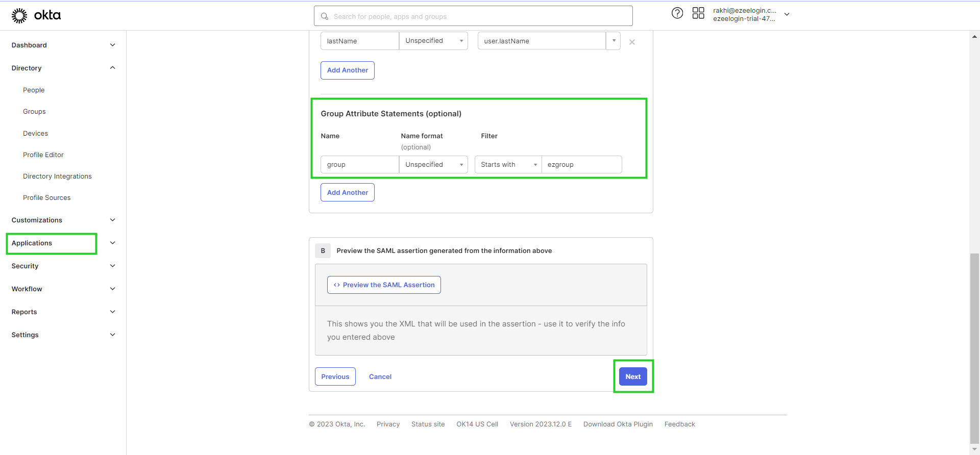This screenshot has height=455, width=980.
Task: Click the user.lastName value field
Action: 542,41
